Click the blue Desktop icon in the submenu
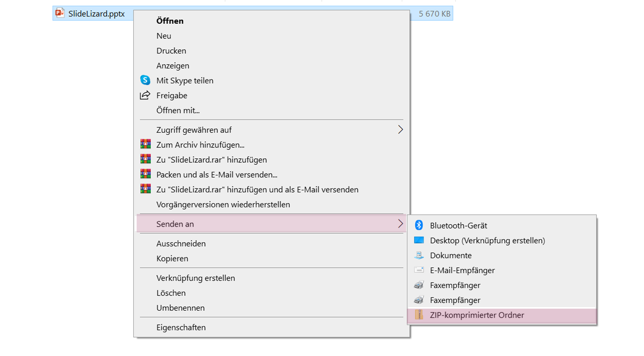Image resolution: width=644 pixels, height=356 pixels. tap(419, 240)
